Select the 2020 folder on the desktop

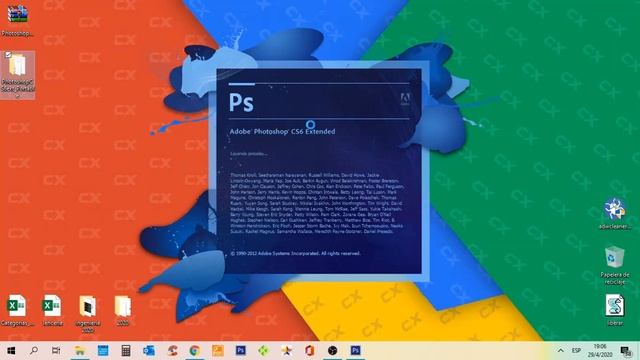122,311
